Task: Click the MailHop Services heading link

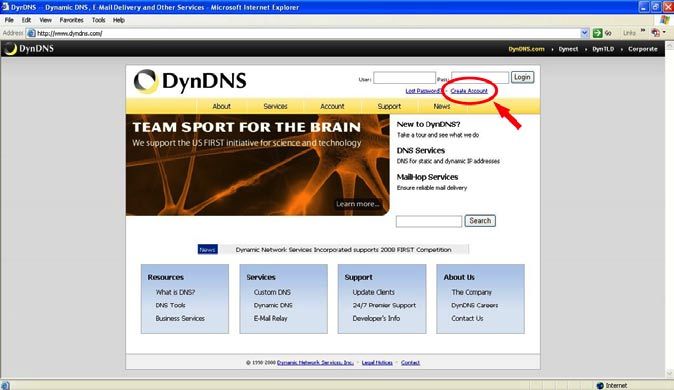Action: coord(427,177)
